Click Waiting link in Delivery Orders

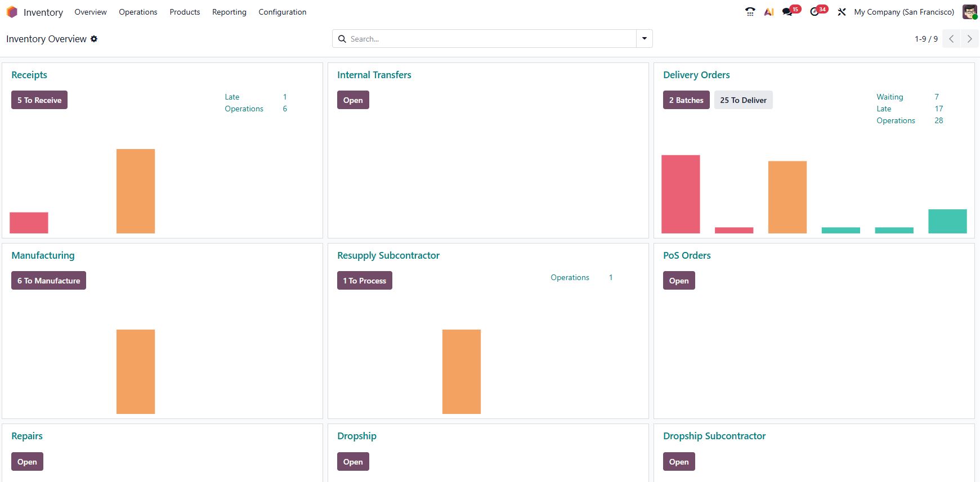click(x=889, y=97)
